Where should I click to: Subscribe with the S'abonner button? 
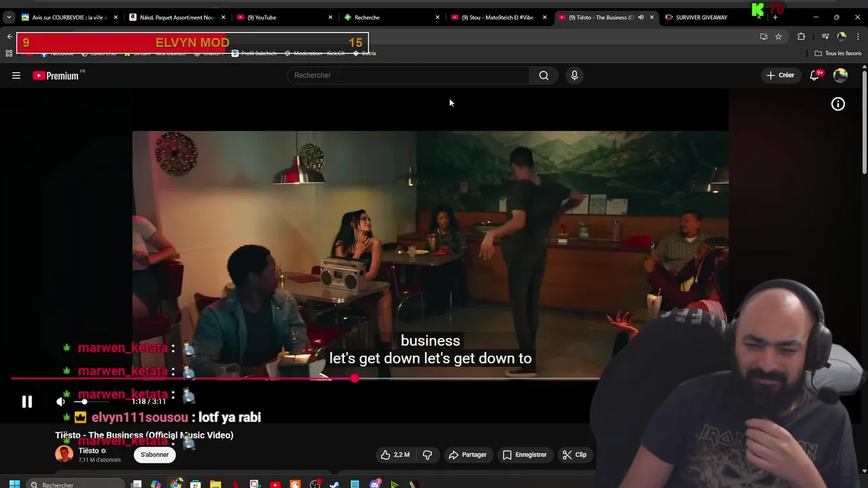coord(155,455)
